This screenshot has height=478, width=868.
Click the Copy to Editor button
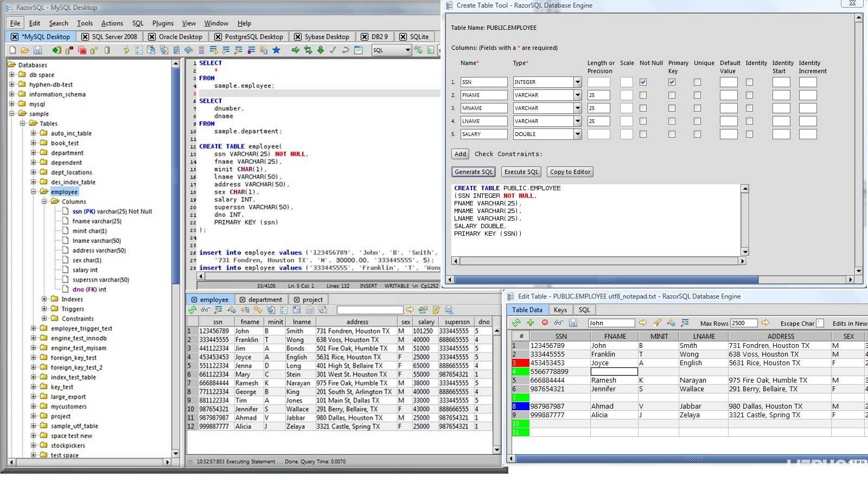pyautogui.click(x=570, y=172)
